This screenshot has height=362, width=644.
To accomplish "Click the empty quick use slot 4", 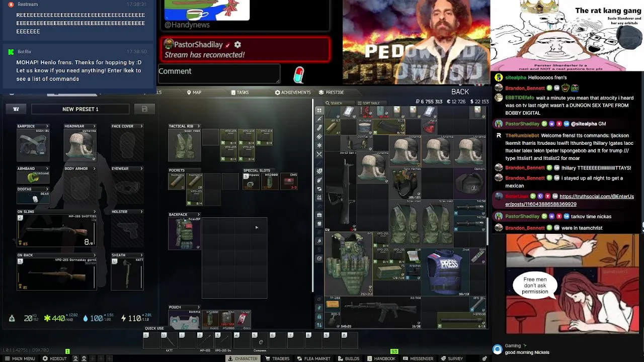I will [x=242, y=341].
